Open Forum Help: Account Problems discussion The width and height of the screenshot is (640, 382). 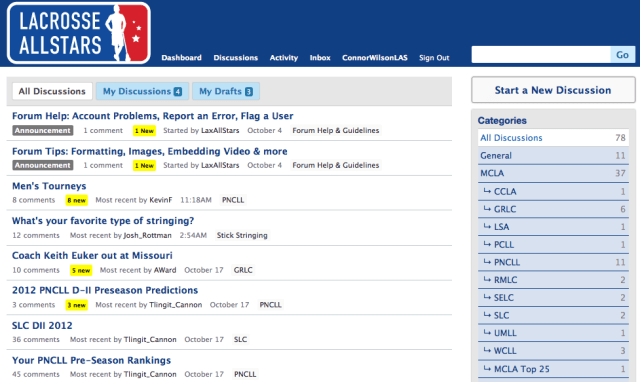(x=153, y=116)
